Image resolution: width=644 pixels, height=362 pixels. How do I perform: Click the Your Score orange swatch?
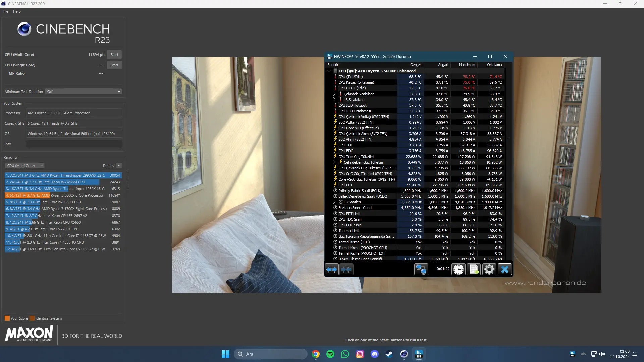coord(7,318)
